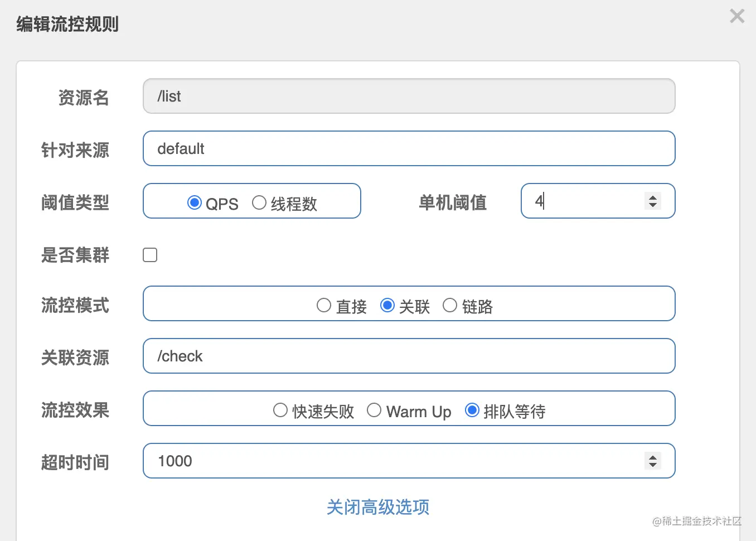Decrease 超时时间 with the down arrow
Viewport: 756px width, 541px height.
653,465
